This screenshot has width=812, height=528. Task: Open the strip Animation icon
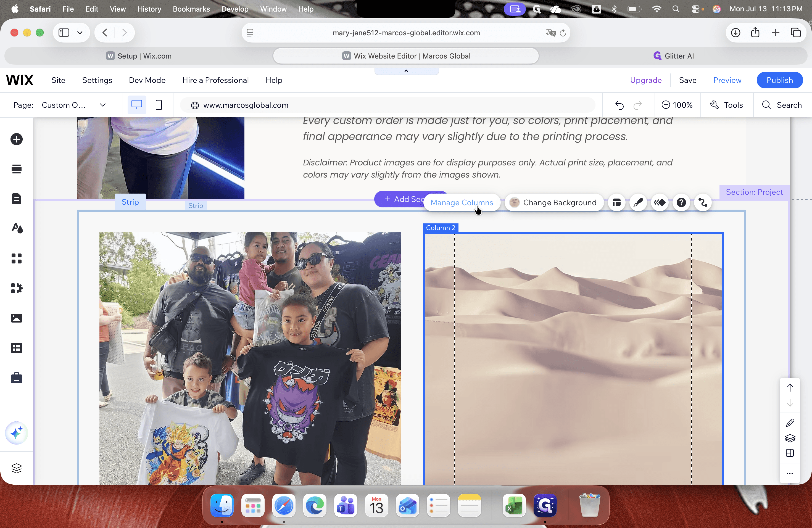tap(660, 203)
